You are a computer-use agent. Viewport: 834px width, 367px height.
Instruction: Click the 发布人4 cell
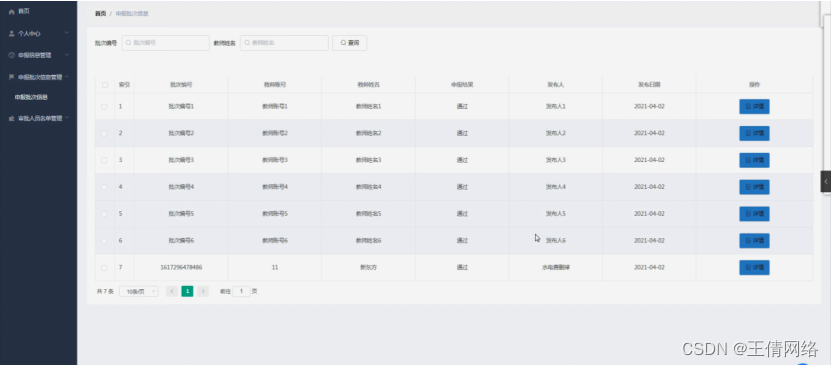click(x=555, y=187)
